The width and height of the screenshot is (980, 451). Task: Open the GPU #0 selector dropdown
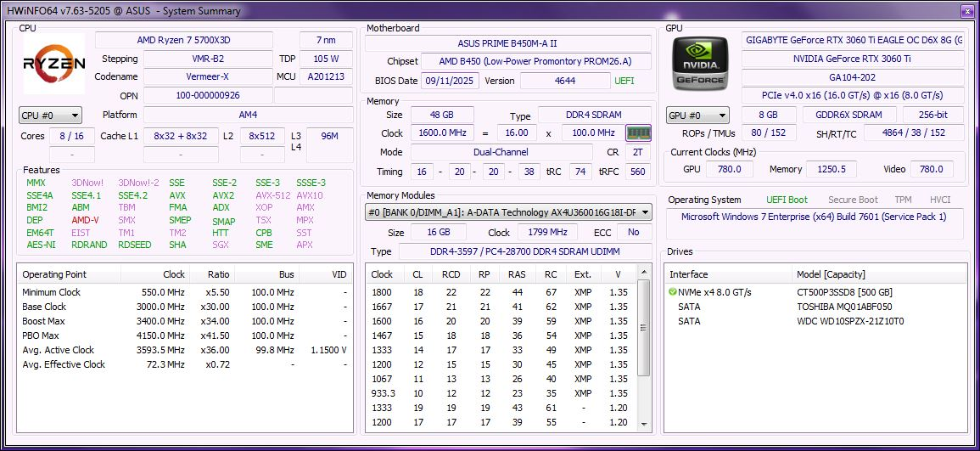pos(697,116)
